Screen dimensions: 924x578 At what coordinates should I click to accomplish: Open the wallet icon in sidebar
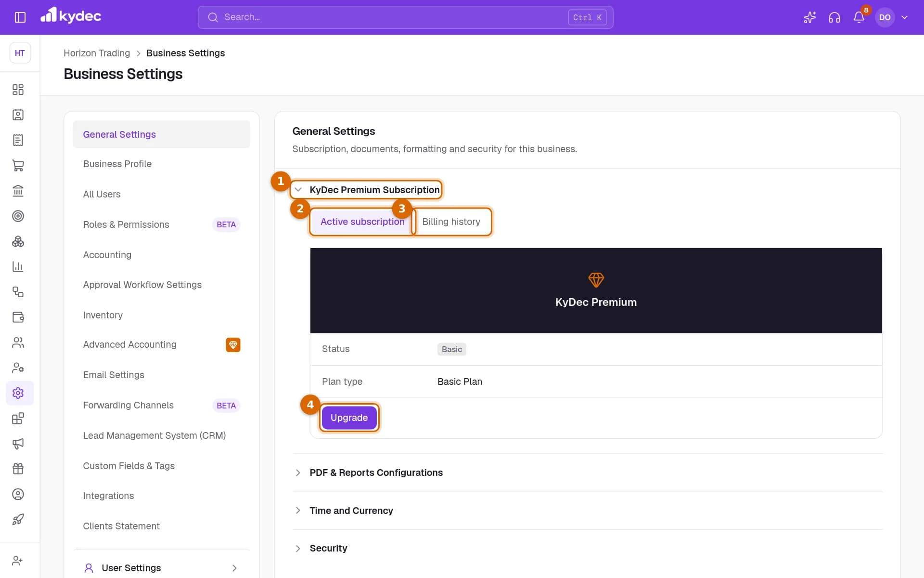tap(18, 317)
